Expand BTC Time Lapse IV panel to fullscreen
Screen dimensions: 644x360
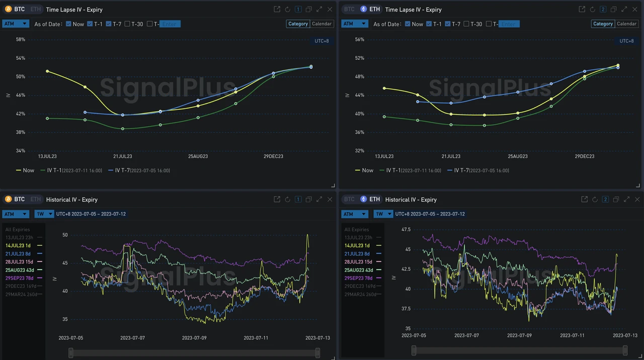click(319, 10)
